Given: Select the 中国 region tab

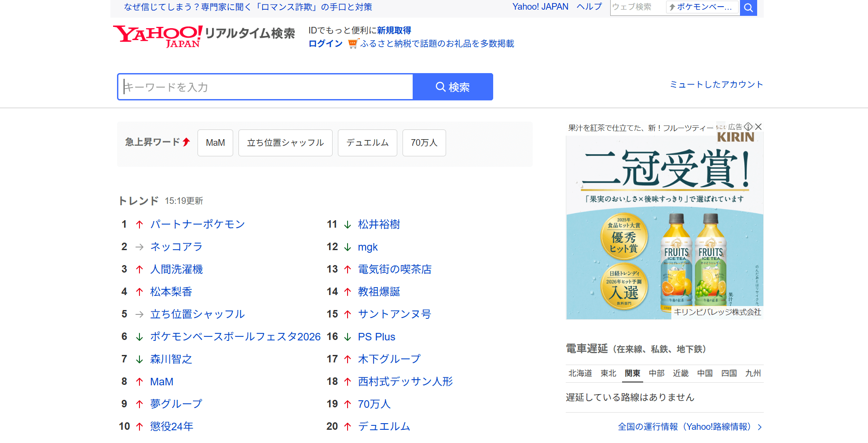Looking at the screenshot, I should pos(705,373).
